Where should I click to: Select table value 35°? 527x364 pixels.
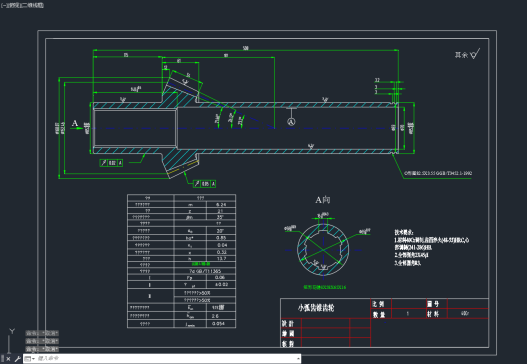coord(220,217)
